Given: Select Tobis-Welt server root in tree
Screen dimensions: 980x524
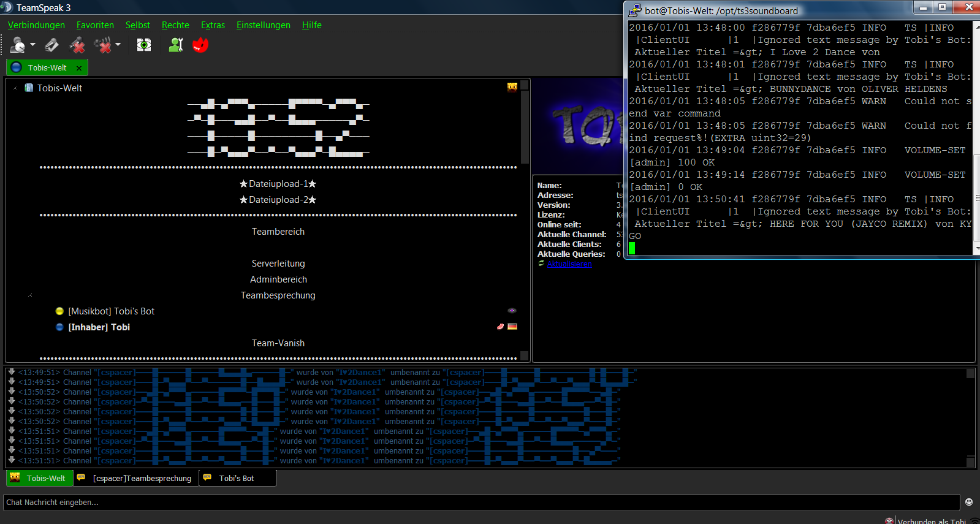Looking at the screenshot, I should (x=59, y=88).
